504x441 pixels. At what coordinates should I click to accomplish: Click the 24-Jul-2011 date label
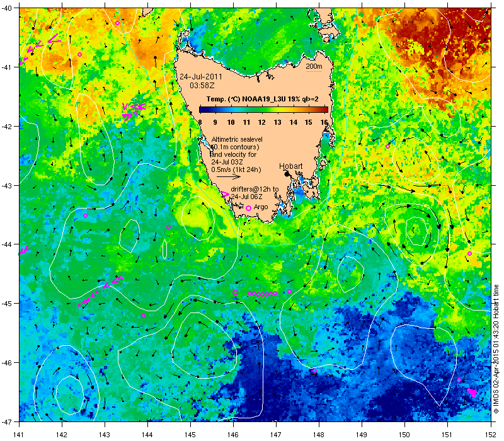click(200, 77)
